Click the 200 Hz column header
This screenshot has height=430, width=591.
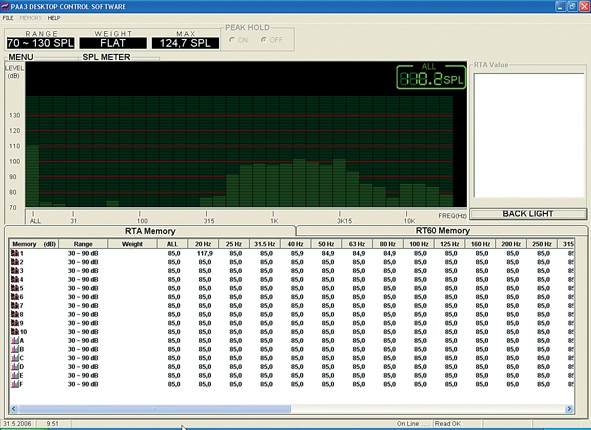(x=511, y=244)
